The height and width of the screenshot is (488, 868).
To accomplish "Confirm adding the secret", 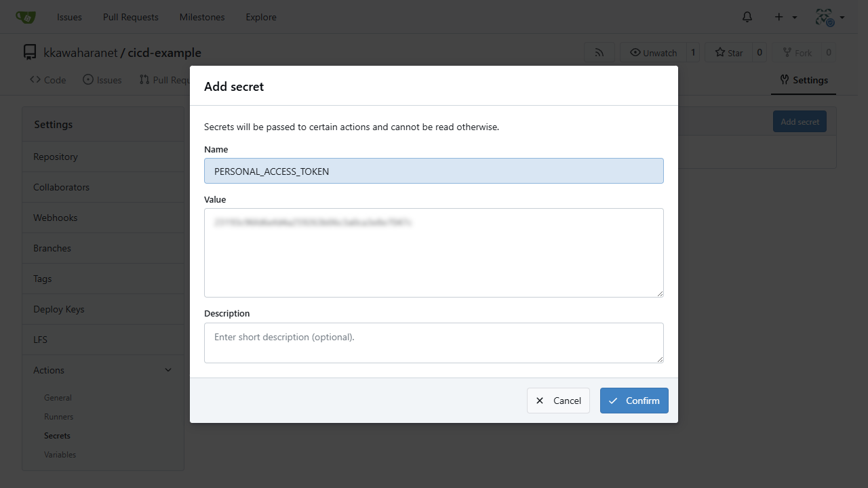I will [x=634, y=401].
